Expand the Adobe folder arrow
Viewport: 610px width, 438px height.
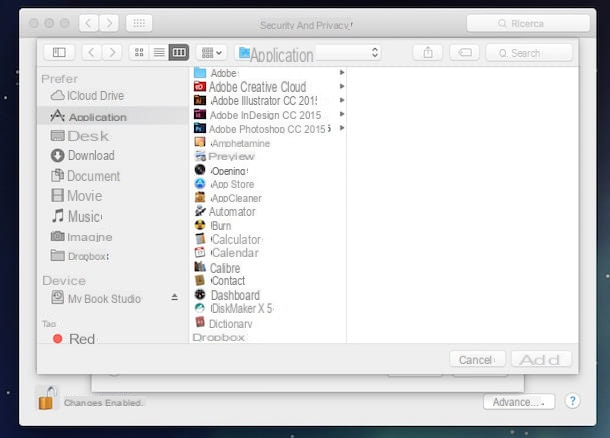(x=342, y=72)
